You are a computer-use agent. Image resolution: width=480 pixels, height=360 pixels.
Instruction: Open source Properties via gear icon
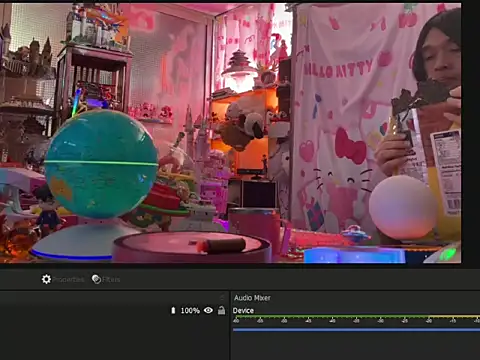[x=46, y=279]
